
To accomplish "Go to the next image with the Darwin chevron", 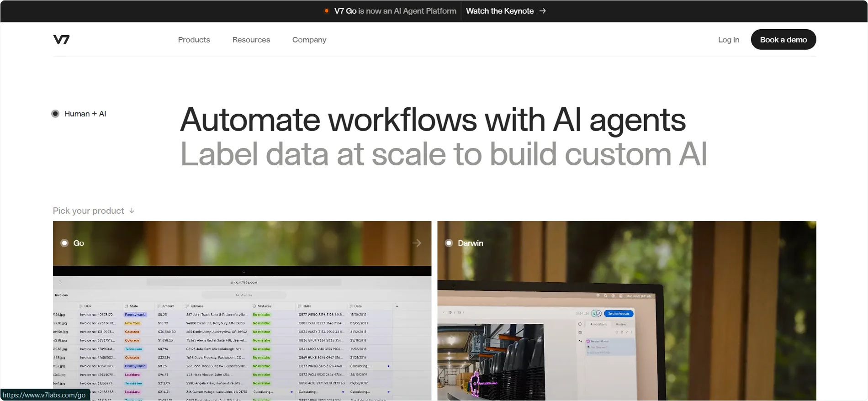I will 464,312.
